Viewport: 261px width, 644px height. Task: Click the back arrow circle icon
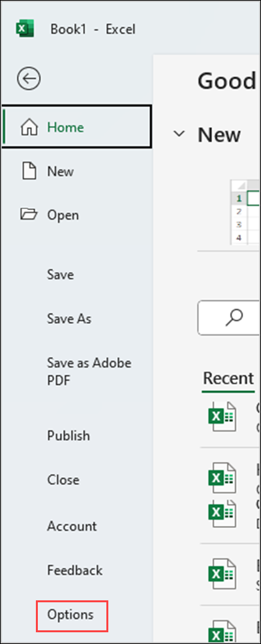pos(28,78)
